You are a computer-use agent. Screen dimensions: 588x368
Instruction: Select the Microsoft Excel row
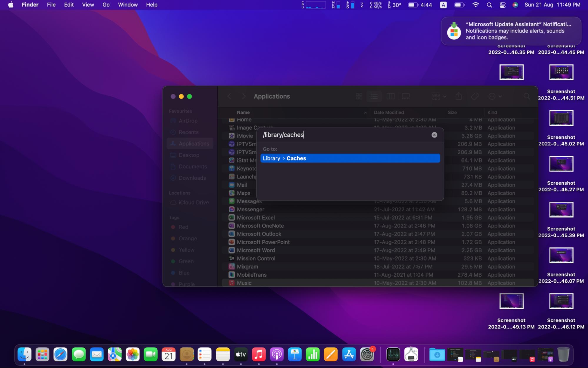378,218
